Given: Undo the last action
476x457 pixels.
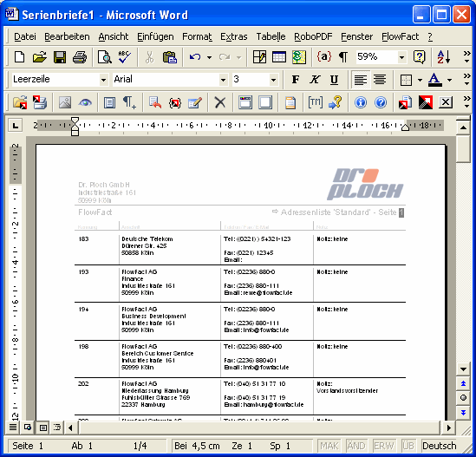Looking at the screenshot, I should pyautogui.click(x=194, y=56).
